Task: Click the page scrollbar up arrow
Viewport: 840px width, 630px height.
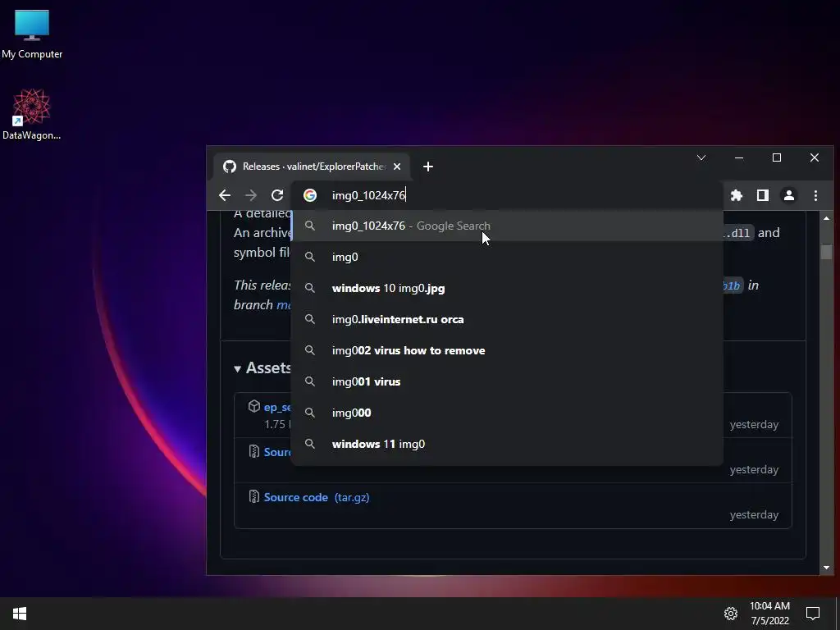Action: [826, 218]
